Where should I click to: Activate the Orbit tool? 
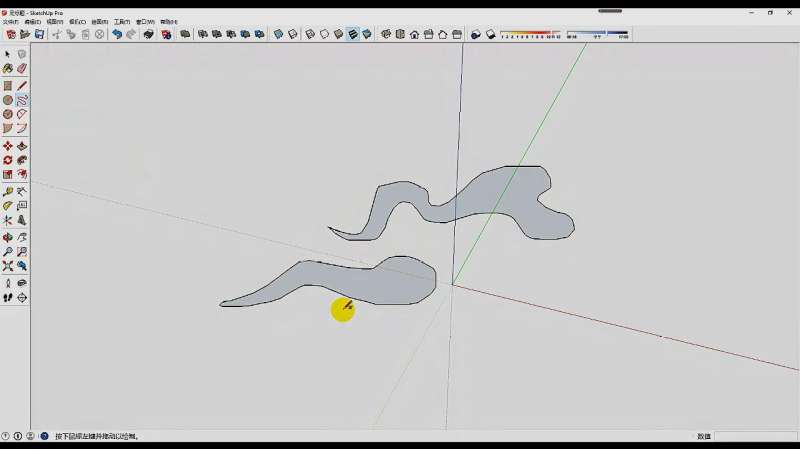click(x=8, y=237)
